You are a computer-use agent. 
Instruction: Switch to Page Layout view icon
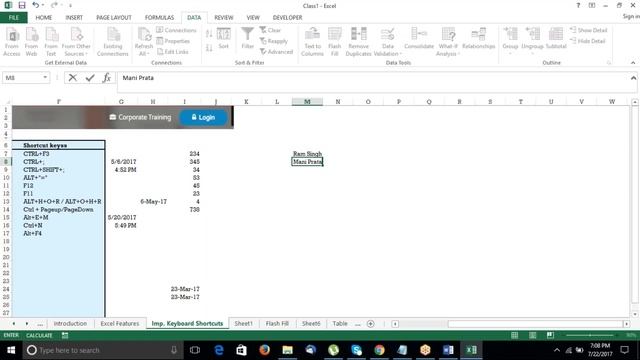pyautogui.click(x=532, y=335)
